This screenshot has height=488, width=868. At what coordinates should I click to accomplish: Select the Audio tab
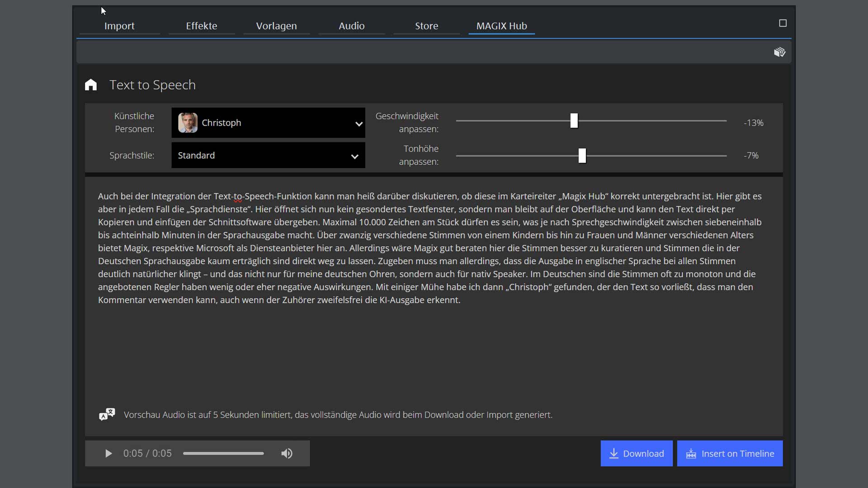click(352, 26)
